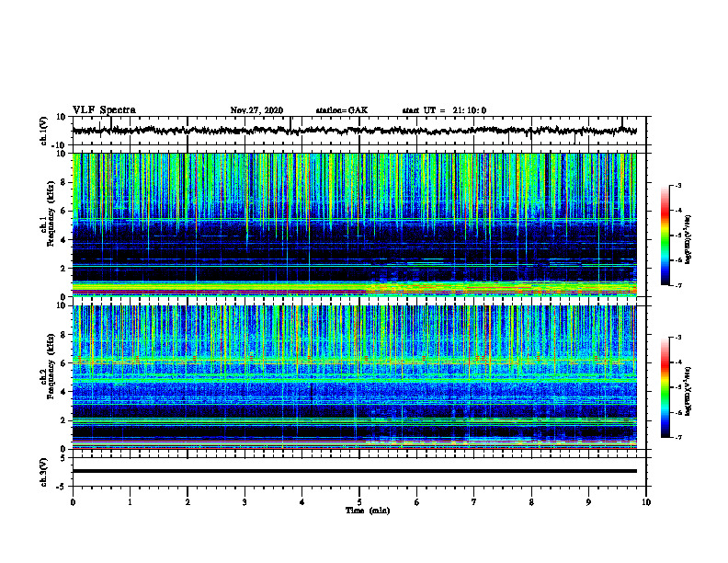The width and height of the screenshot is (728, 563).
Task: Click the "-7" label on ch.1 colorbar
Action: 677,285
